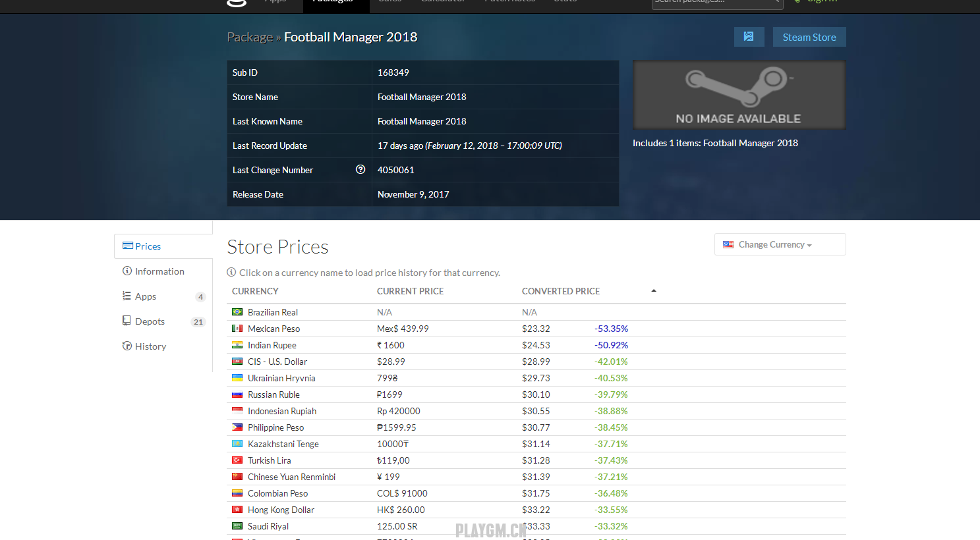Click the sort arrow in the price table header
This screenshot has height=540, width=980.
[x=654, y=290]
